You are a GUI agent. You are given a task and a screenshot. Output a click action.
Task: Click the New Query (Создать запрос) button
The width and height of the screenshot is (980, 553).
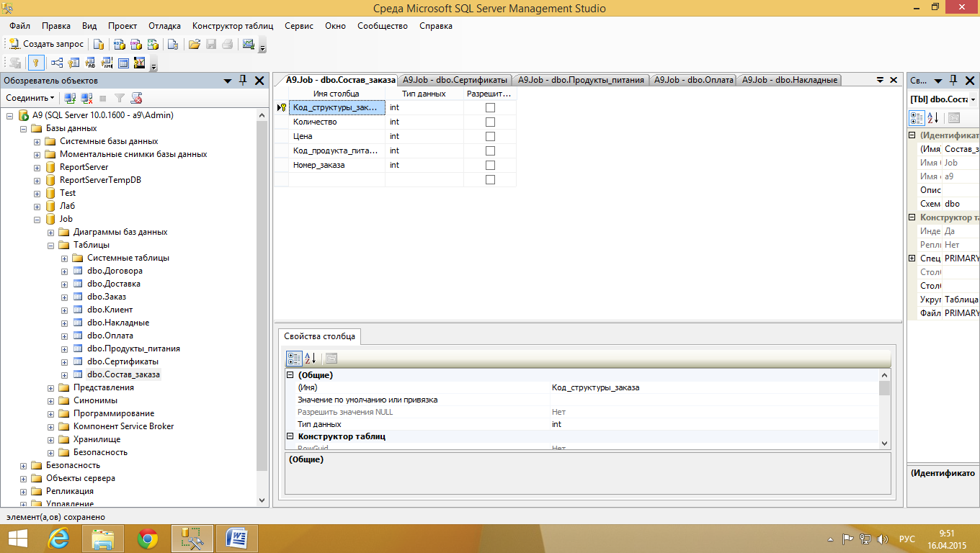coord(46,44)
